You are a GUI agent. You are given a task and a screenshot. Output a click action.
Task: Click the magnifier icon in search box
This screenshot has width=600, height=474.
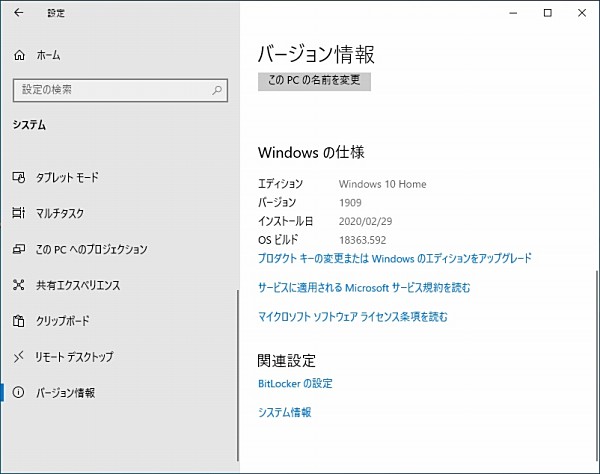coord(217,90)
